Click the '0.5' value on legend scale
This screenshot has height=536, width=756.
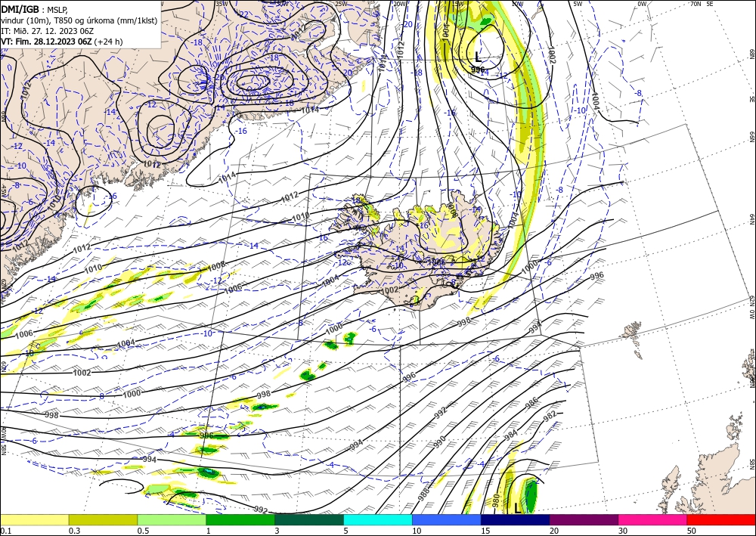(x=143, y=531)
